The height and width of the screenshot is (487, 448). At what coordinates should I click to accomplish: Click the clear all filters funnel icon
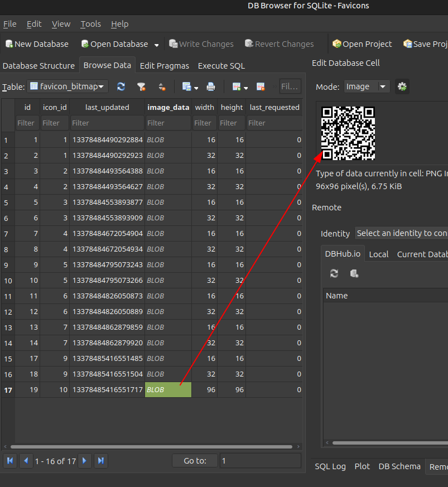141,86
